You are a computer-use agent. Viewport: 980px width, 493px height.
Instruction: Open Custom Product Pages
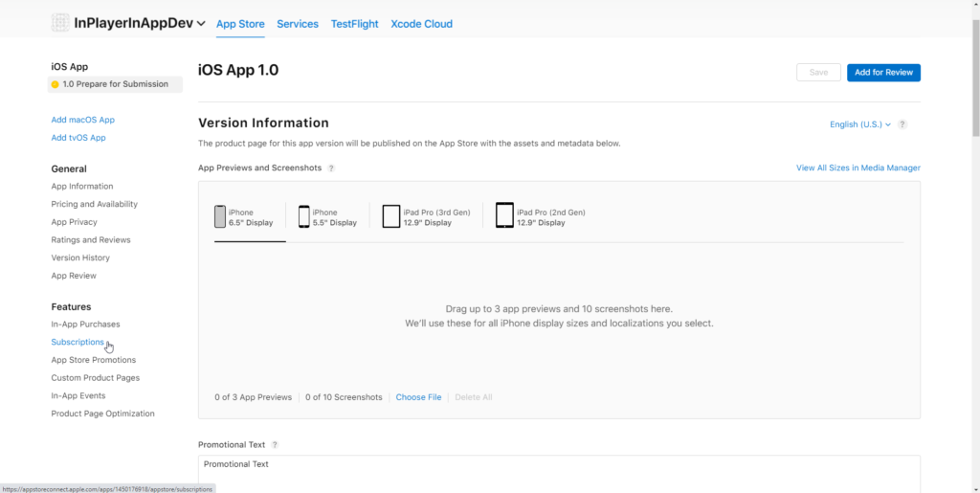tap(95, 378)
